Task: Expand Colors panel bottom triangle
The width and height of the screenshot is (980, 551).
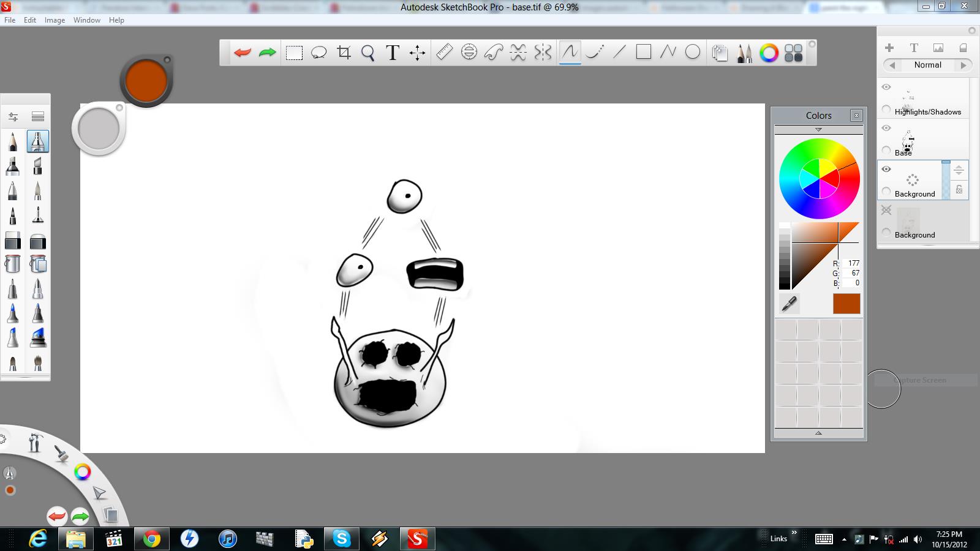Action: [x=818, y=433]
